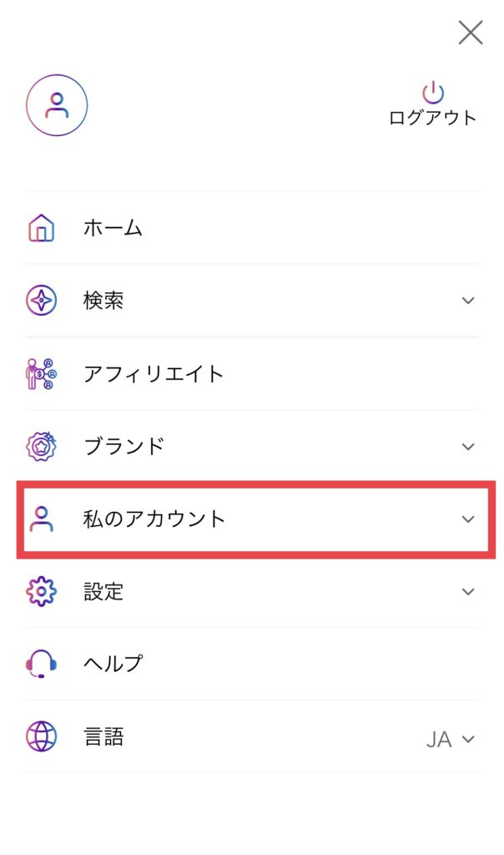504x855 pixels.
Task: Expand the 設定 settings section
Action: point(467,591)
